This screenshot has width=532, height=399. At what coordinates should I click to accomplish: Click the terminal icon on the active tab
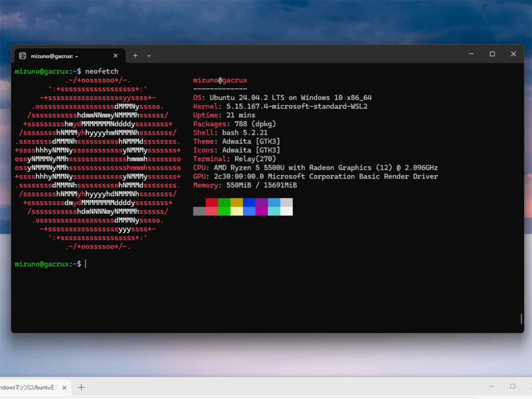(22, 55)
